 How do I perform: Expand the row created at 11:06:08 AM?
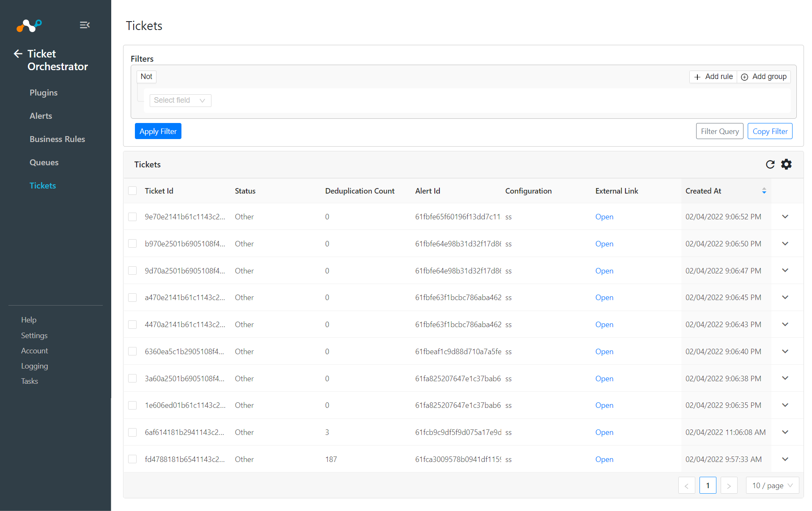(x=785, y=432)
